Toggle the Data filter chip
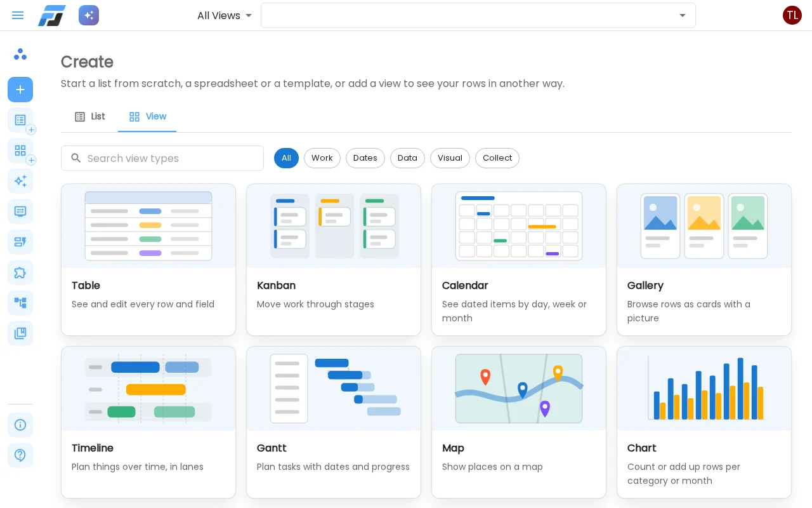Image resolution: width=812 pixels, height=508 pixels. [407, 158]
